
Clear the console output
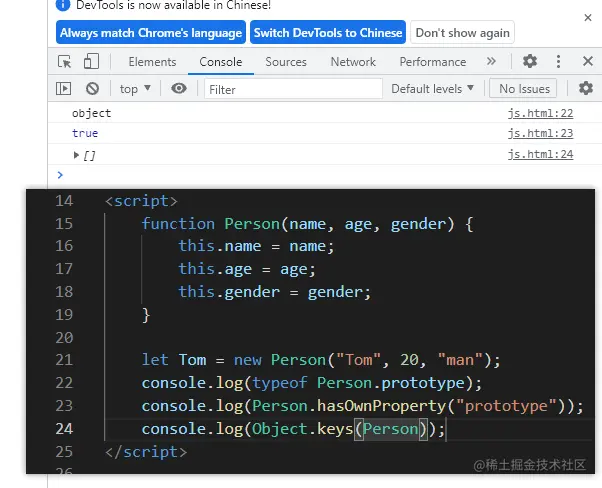92,89
